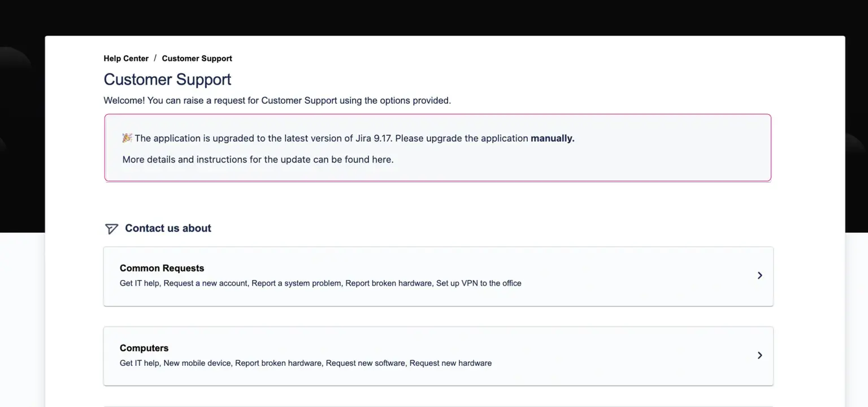Image resolution: width=868 pixels, height=407 pixels.
Task: Expand Common Requests using its chevron arrow
Action: 759,275
